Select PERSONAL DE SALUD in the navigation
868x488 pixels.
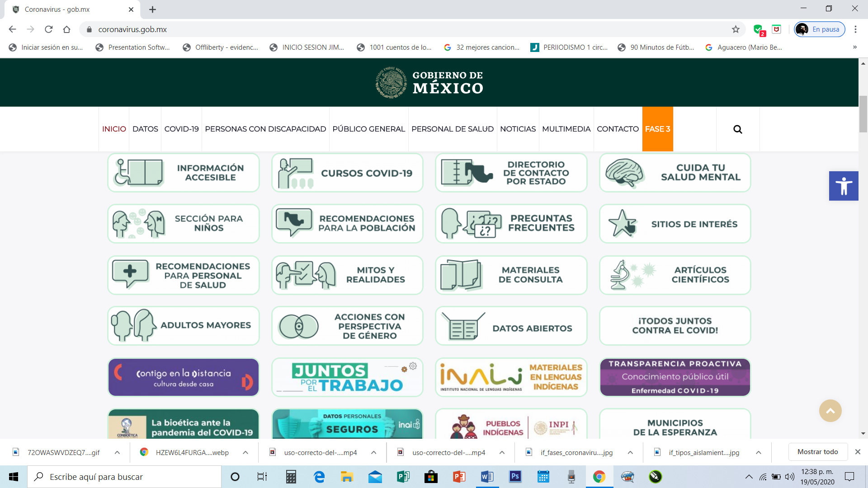pos(453,129)
